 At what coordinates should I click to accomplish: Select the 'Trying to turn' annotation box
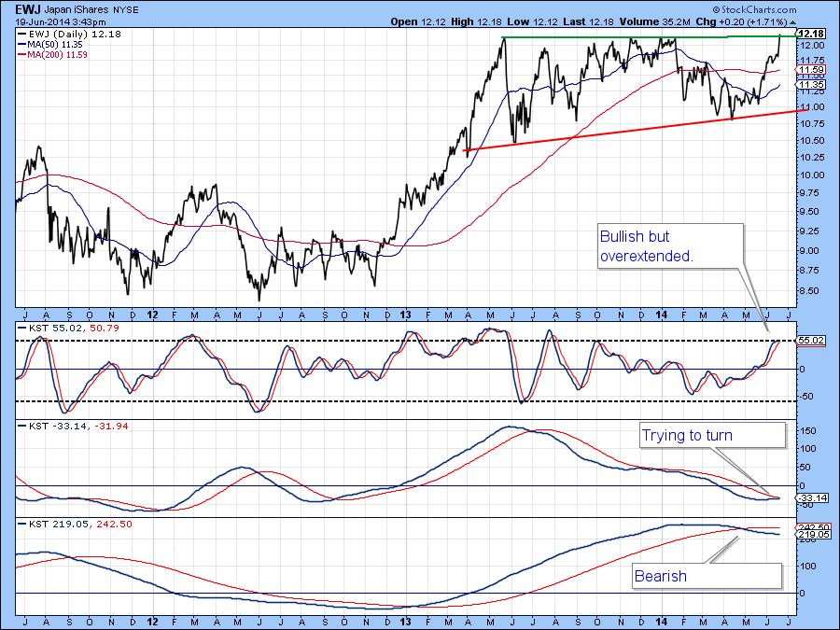713,435
